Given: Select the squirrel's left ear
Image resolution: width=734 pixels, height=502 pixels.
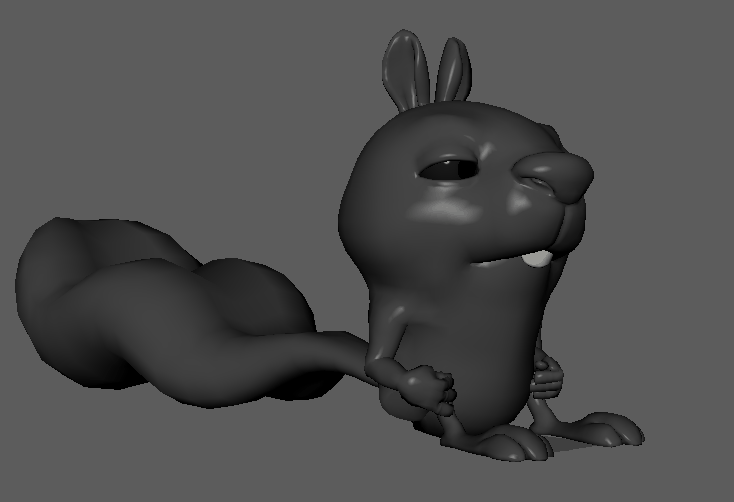Looking at the screenshot, I should [x=404, y=72].
